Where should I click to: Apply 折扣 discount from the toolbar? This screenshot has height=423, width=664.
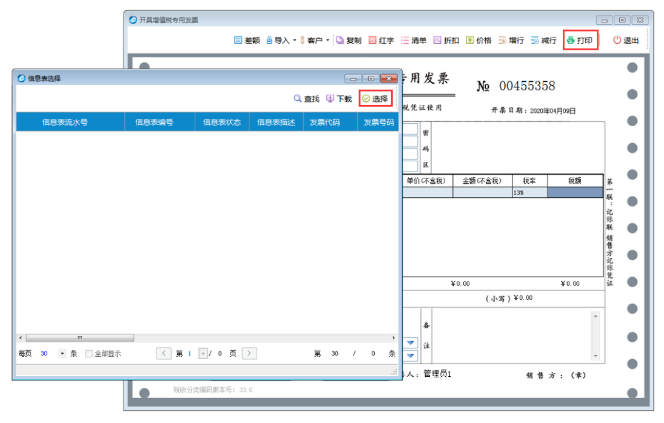click(446, 41)
